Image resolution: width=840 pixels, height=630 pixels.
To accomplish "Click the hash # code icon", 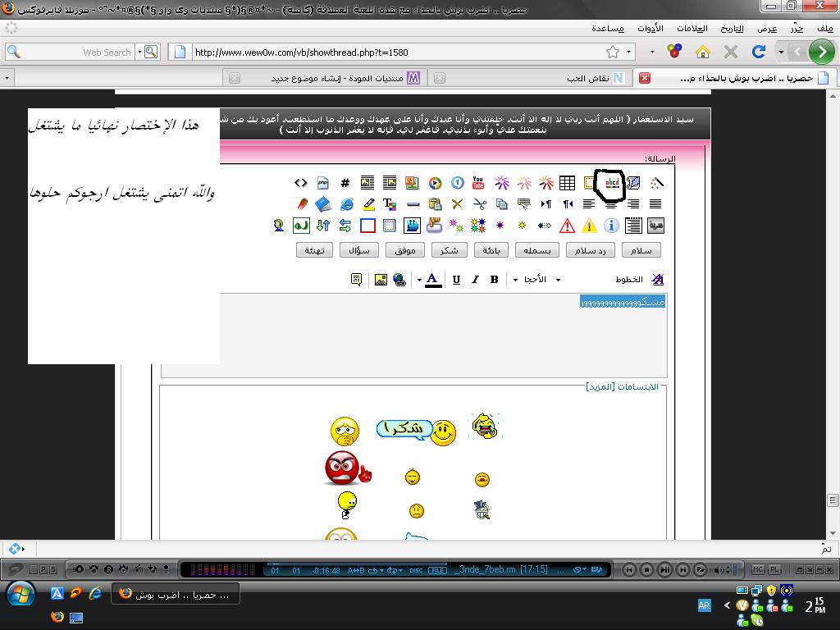I will click(x=345, y=183).
